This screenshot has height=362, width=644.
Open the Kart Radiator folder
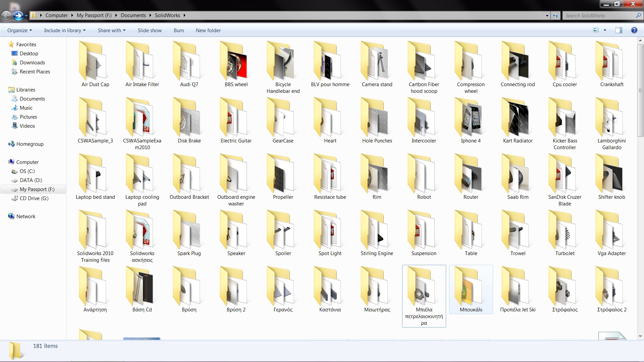518,121
